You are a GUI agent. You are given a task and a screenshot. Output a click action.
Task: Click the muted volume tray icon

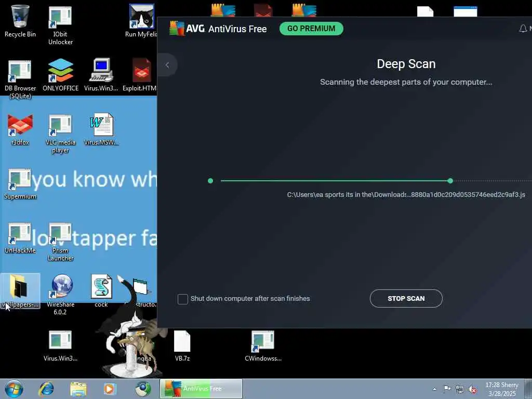pos(472,389)
